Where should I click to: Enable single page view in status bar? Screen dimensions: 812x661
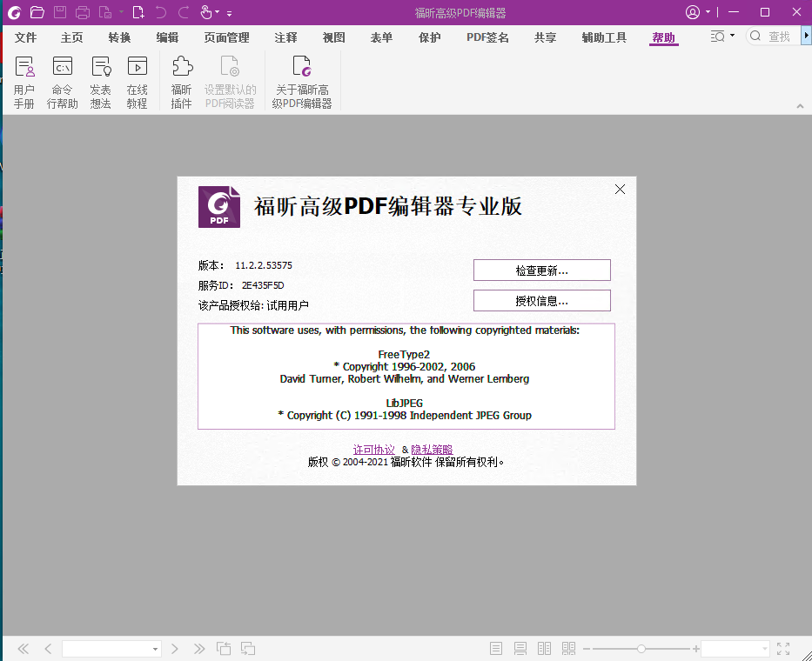click(496, 648)
